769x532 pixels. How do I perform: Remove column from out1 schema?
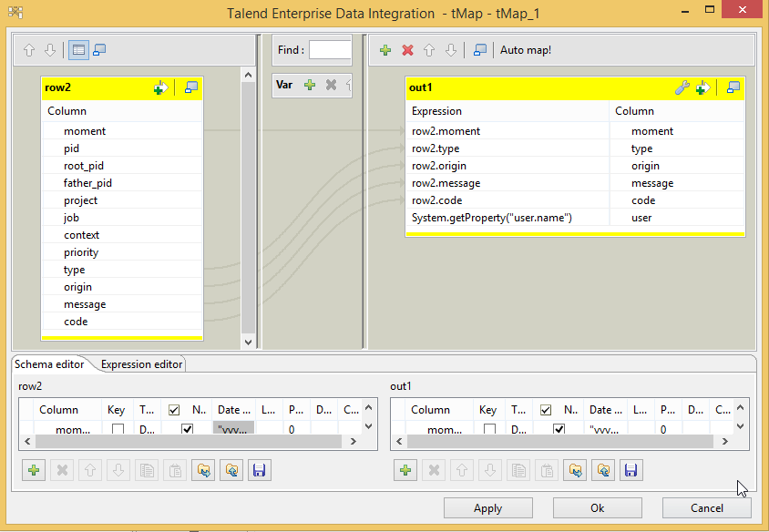(434, 471)
